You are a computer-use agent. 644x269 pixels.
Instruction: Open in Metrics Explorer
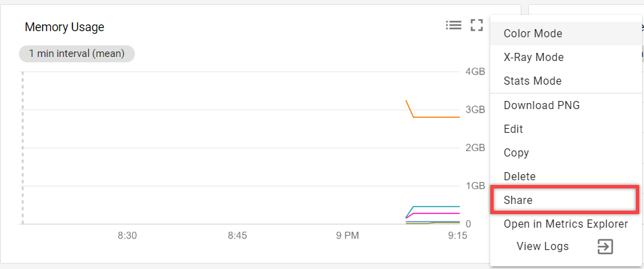pos(567,224)
